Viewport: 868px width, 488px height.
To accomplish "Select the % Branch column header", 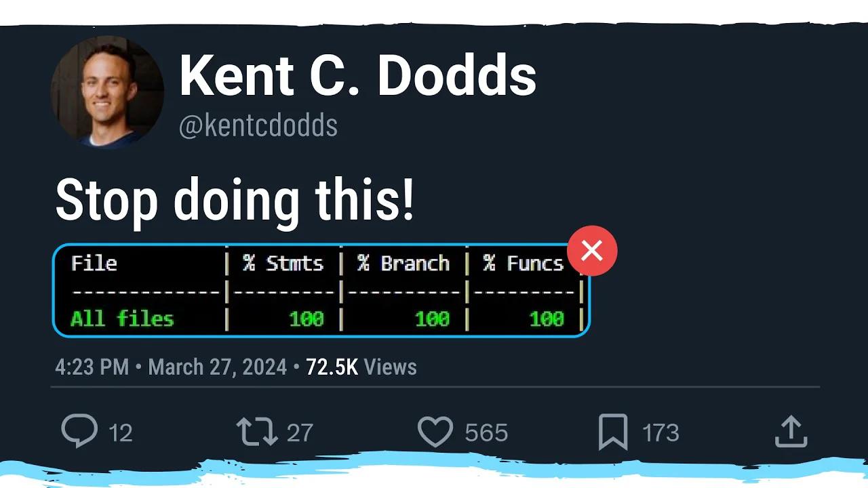I will [x=403, y=264].
